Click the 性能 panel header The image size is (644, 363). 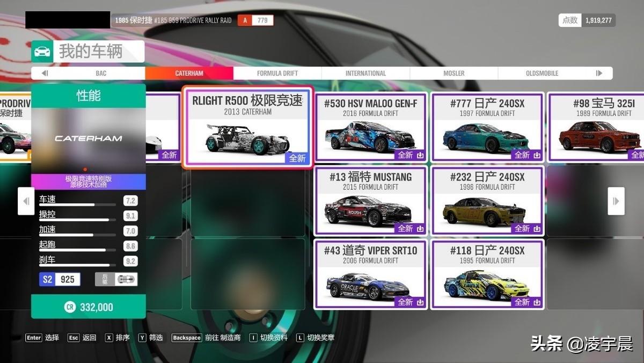89,96
